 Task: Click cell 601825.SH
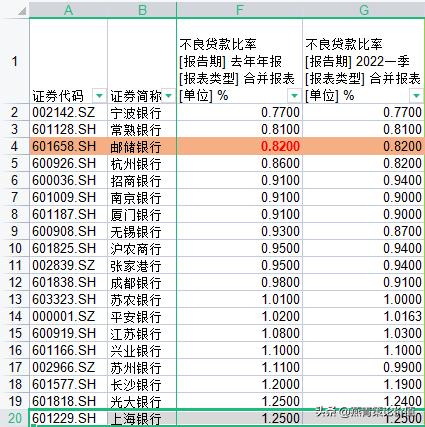click(68, 248)
